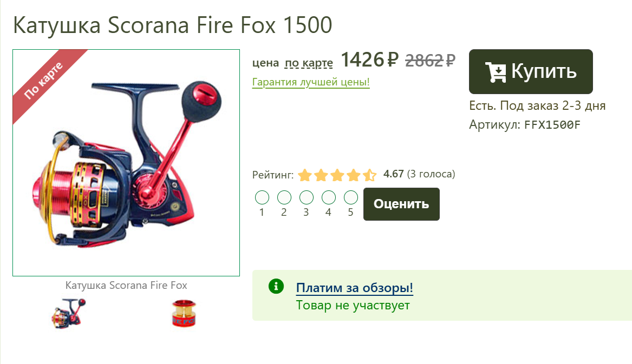The width and height of the screenshot is (632, 364).
Task: Open the 'Гарантия лучшей цены!' link
Action: coord(311,82)
